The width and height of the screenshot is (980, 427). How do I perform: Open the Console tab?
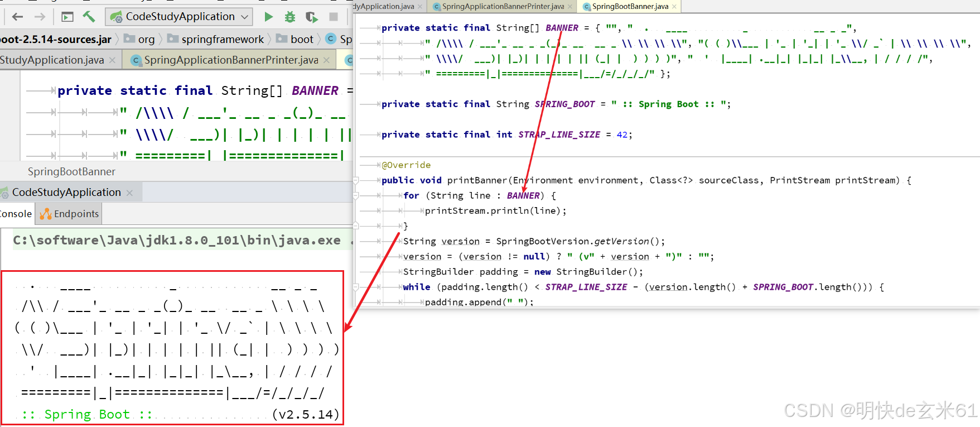(16, 214)
